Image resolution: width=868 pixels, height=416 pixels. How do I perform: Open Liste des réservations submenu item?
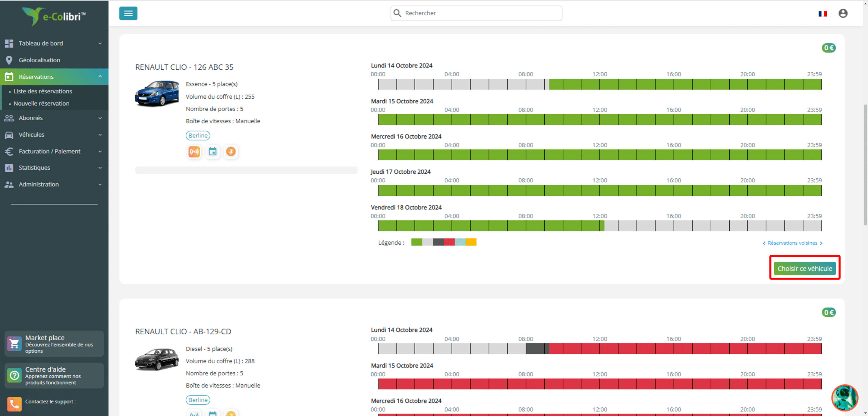click(x=43, y=91)
